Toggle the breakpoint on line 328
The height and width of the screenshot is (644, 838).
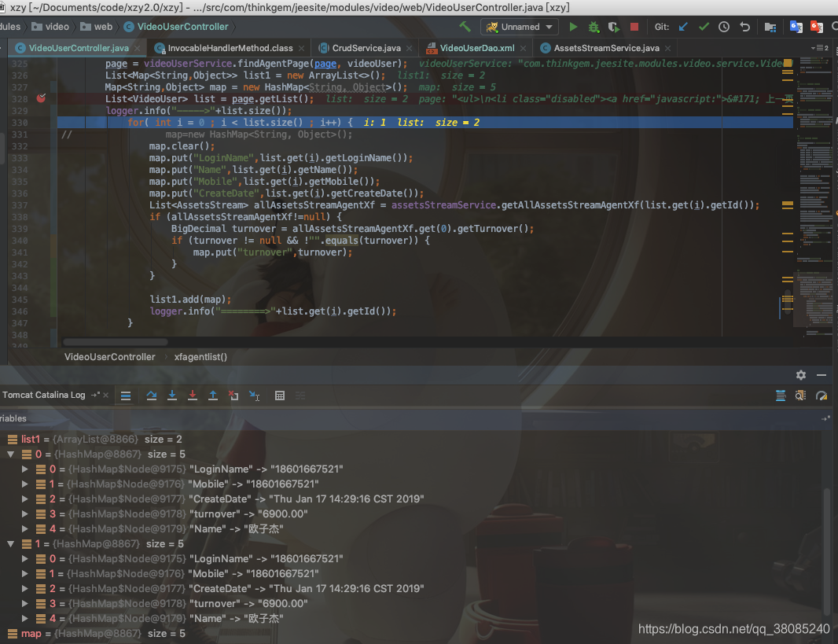tap(41, 98)
